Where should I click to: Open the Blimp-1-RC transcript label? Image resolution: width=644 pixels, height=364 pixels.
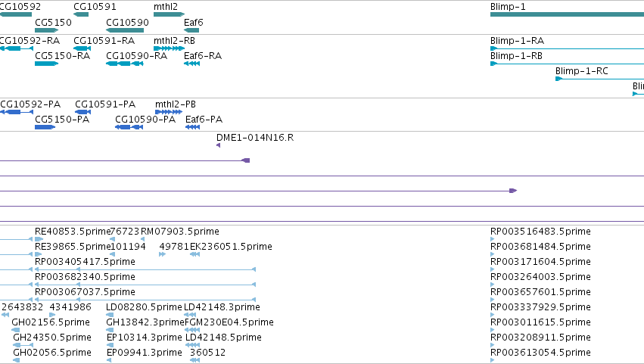tap(582, 71)
